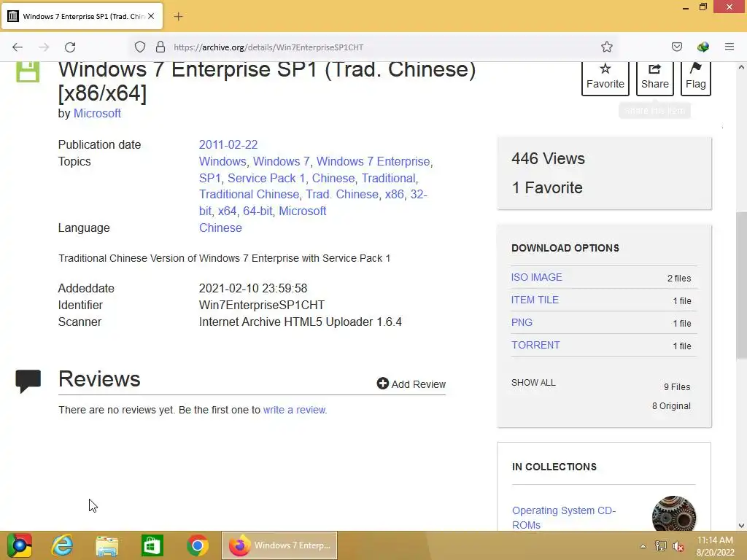Click SHOW ALL files link
This screenshot has height=560, width=747.
click(533, 383)
